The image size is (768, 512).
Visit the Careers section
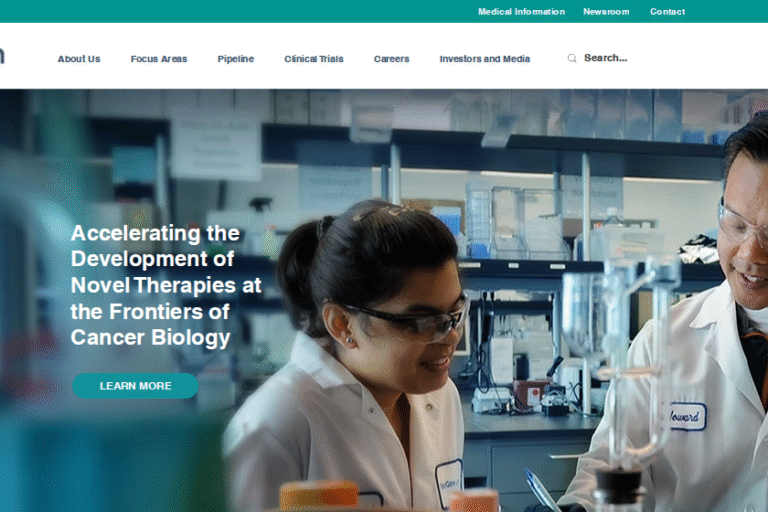[x=391, y=59]
